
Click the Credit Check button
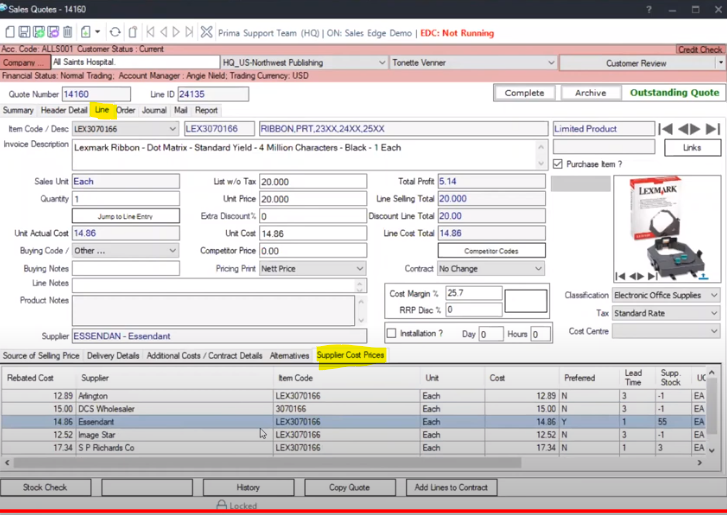700,50
